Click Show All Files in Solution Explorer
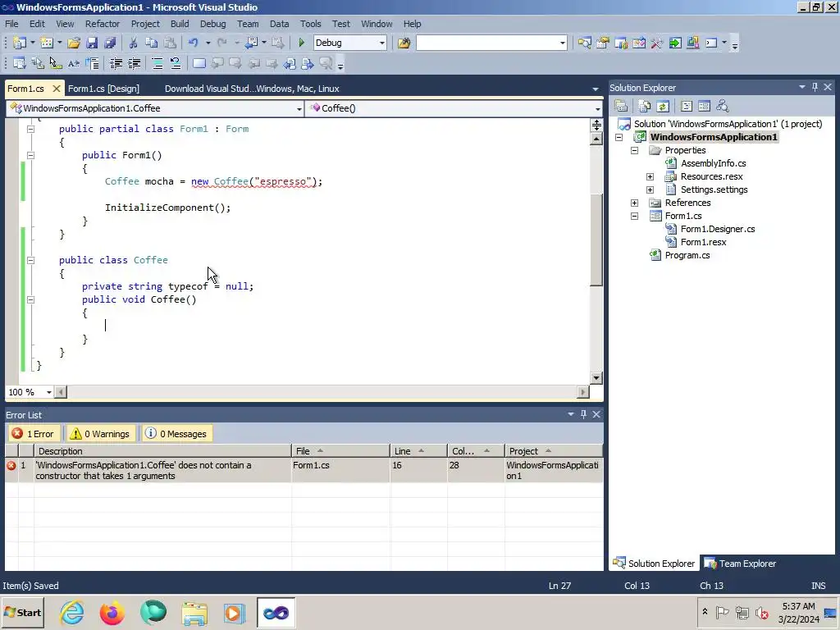The height and width of the screenshot is (630, 840). click(x=645, y=106)
